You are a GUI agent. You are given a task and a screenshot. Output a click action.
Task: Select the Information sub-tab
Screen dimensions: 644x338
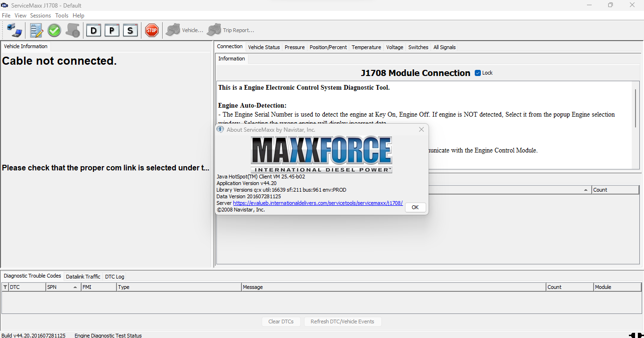(231, 59)
